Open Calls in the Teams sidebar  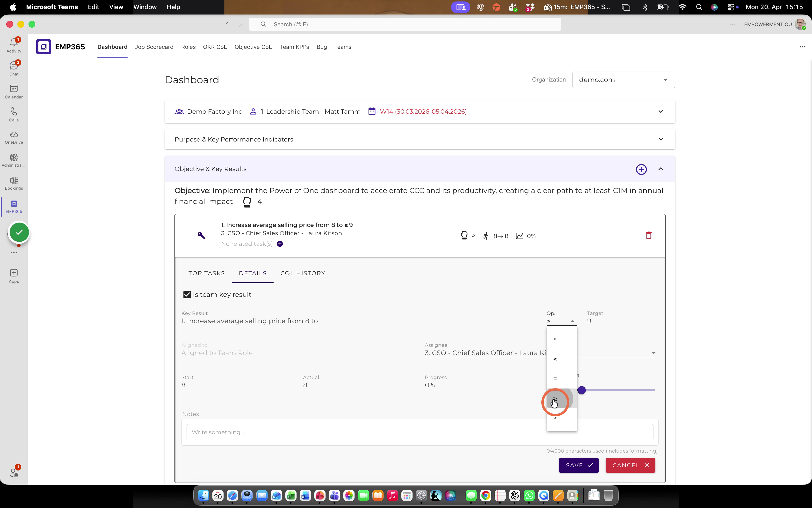tap(14, 114)
